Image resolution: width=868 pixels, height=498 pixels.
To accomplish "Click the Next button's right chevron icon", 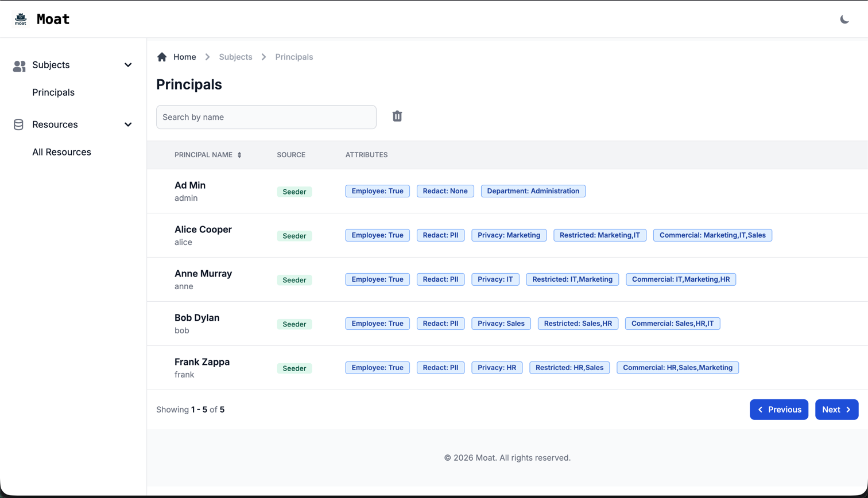I will (x=848, y=409).
